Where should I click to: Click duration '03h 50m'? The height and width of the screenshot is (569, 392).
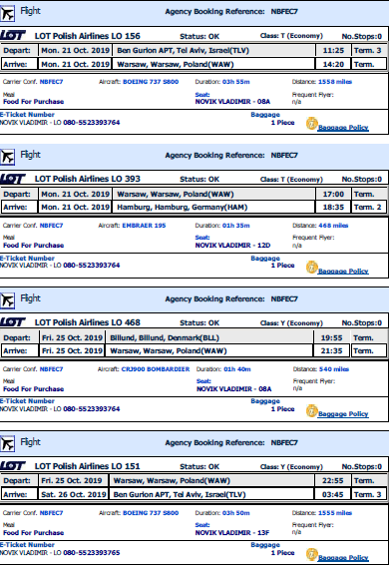tap(236, 513)
